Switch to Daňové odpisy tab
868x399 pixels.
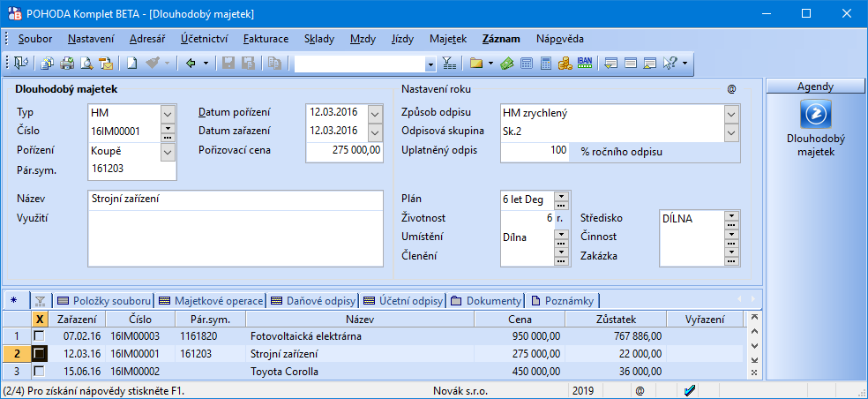click(313, 301)
